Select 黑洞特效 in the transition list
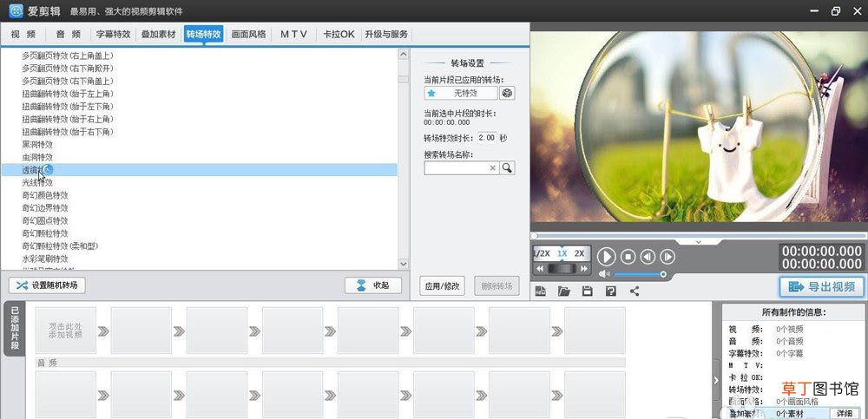Screen dimensions: 868x419 pos(37,144)
